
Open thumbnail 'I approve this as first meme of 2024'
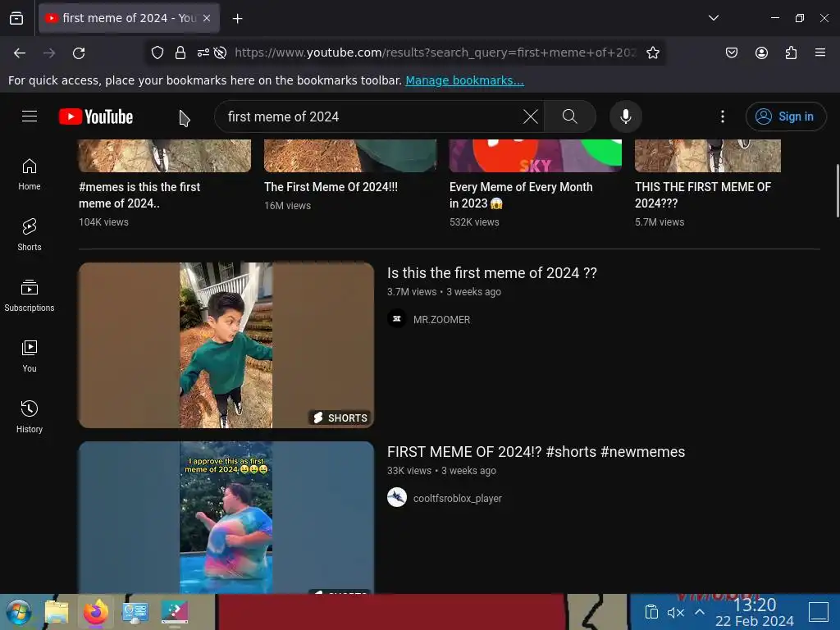[x=226, y=517]
